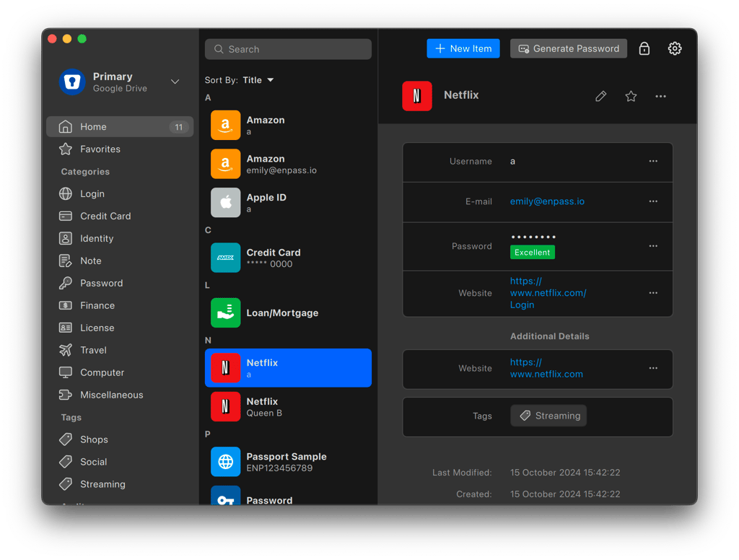Open options menu for E-mail field

coord(652,201)
